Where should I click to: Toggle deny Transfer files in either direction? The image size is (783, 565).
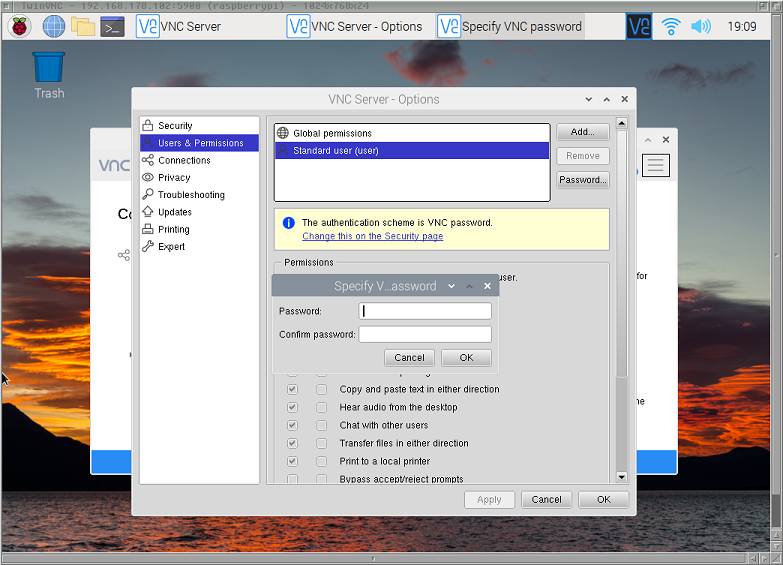point(322,443)
